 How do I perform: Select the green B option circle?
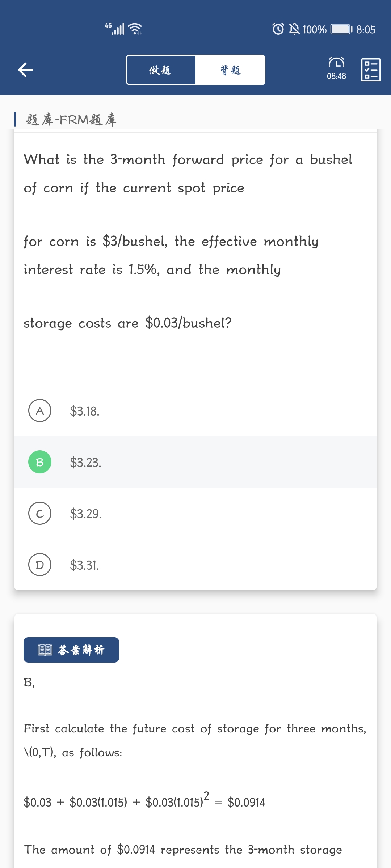coord(40,462)
